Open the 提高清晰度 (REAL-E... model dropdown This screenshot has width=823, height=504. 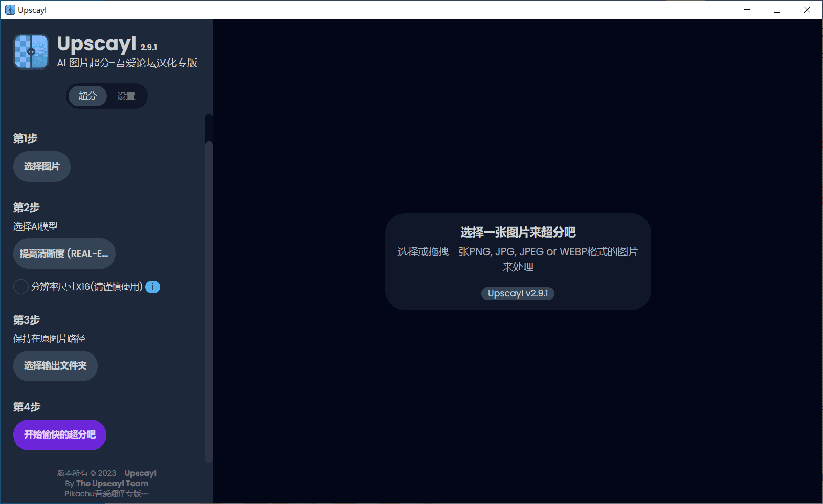pos(64,254)
